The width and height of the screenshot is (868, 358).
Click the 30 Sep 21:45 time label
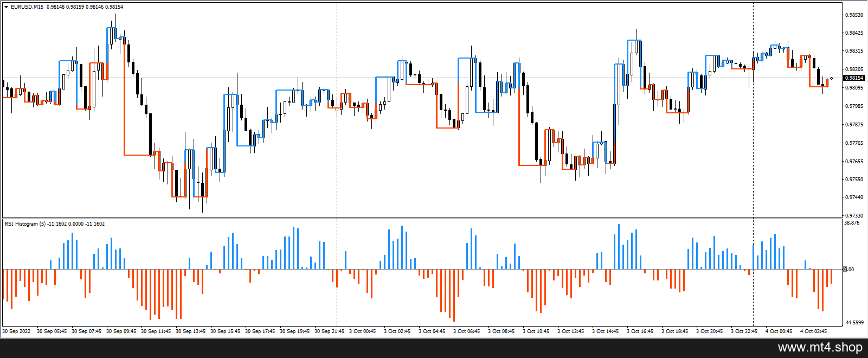[x=330, y=331]
